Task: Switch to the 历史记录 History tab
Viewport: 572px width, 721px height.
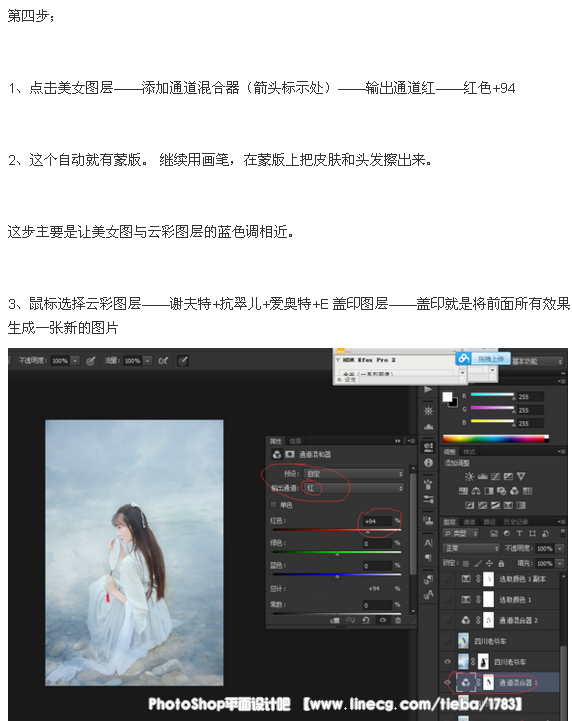Action: pos(515,522)
